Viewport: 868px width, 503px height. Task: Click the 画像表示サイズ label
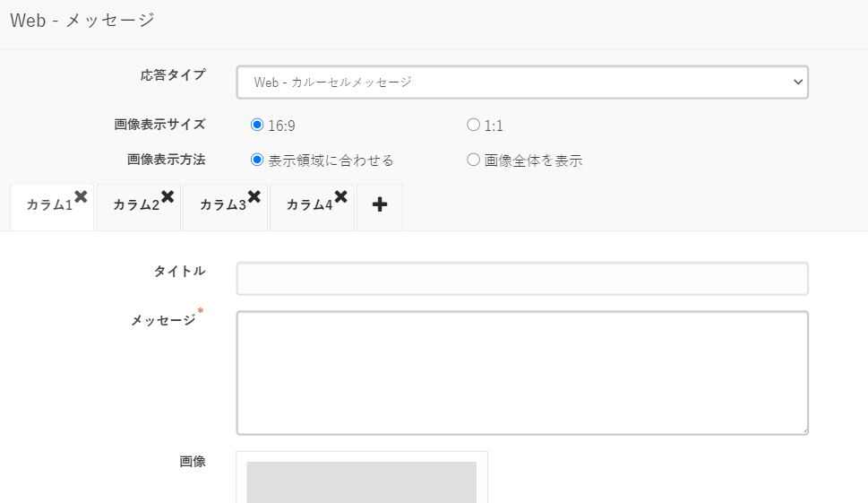[x=160, y=124]
